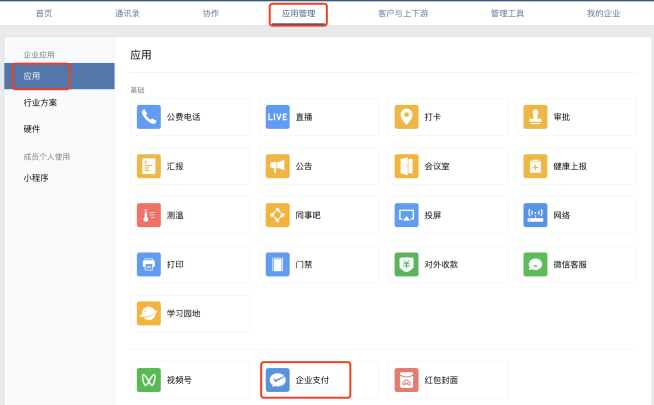Image resolution: width=654 pixels, height=405 pixels.
Task: Open the 汇报 report icon
Action: (x=148, y=166)
